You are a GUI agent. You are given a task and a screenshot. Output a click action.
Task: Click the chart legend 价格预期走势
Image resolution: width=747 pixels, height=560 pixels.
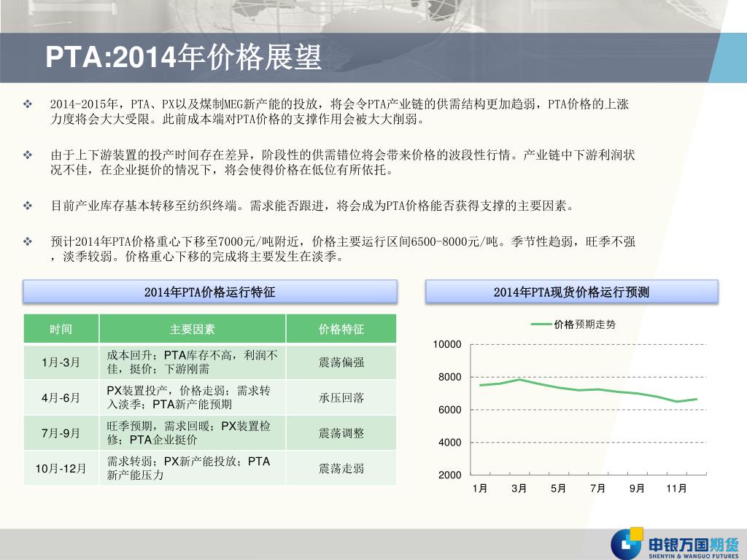[x=573, y=324]
